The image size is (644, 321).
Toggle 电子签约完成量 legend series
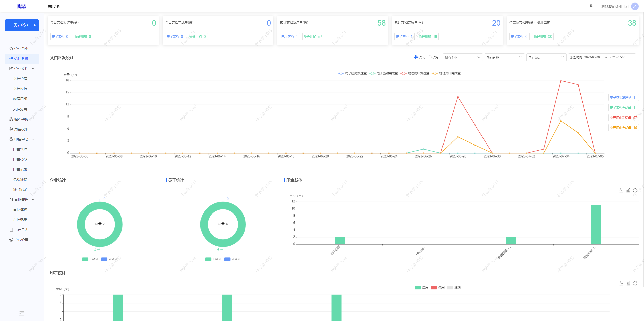coord(384,73)
